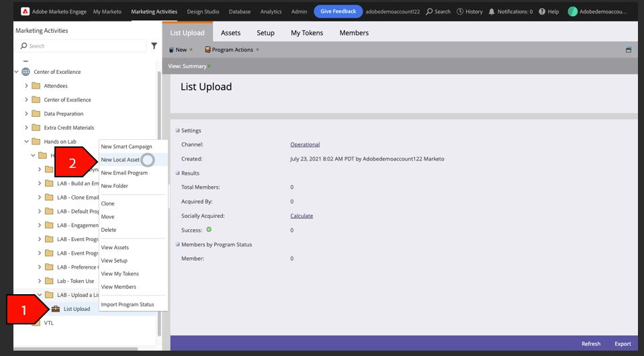Click the green Success check icon
Screen dimensions: 644x356
(209, 230)
